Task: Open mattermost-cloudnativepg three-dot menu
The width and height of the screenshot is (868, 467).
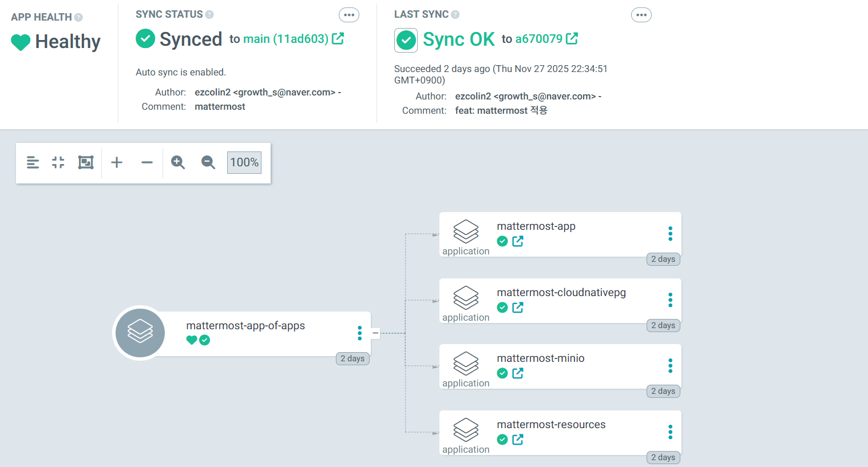Action: point(670,300)
